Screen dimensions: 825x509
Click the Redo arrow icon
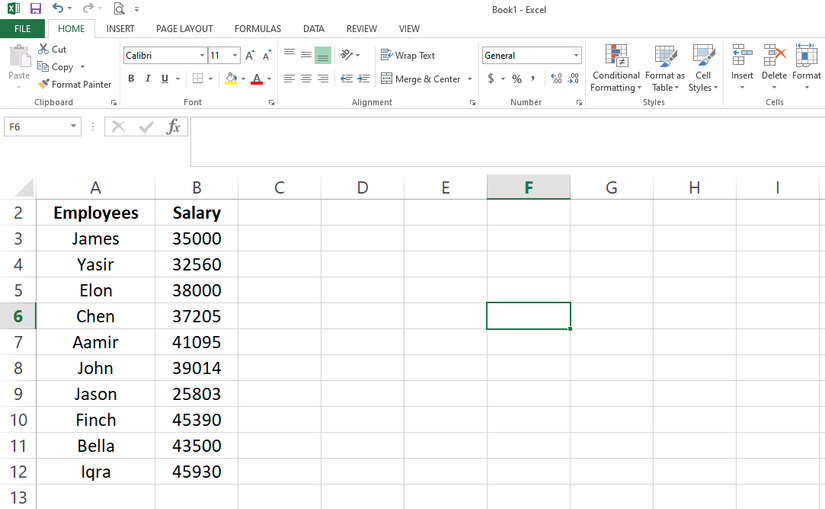point(88,8)
